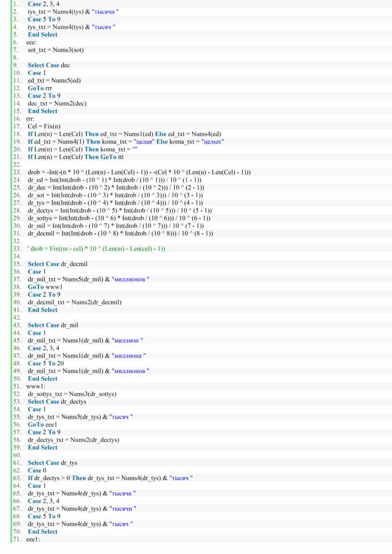This screenshot has height=554, width=392.
Task: Click the line ed_txt = Nums5(ed)
Action: [x=54, y=81]
